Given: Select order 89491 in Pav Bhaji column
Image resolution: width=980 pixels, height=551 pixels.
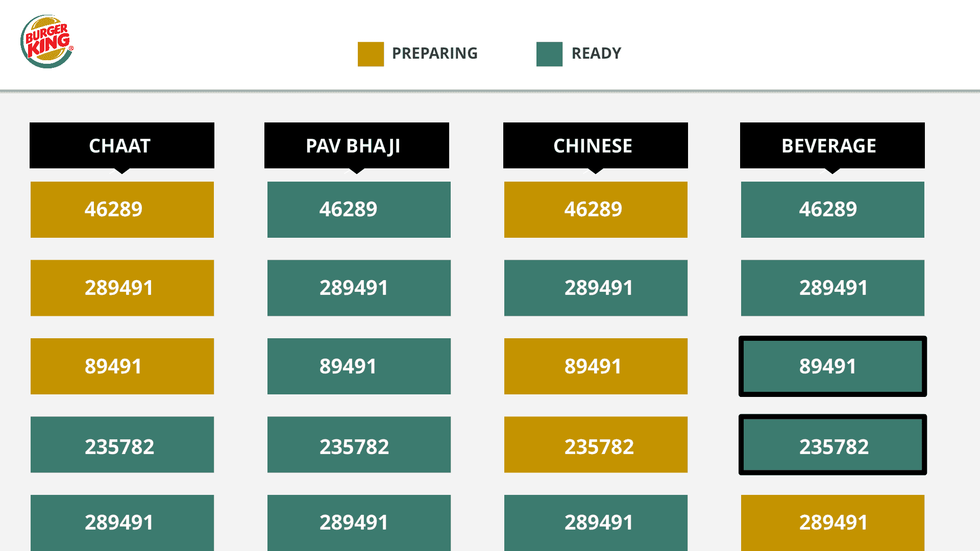Looking at the screenshot, I should (x=359, y=366).
